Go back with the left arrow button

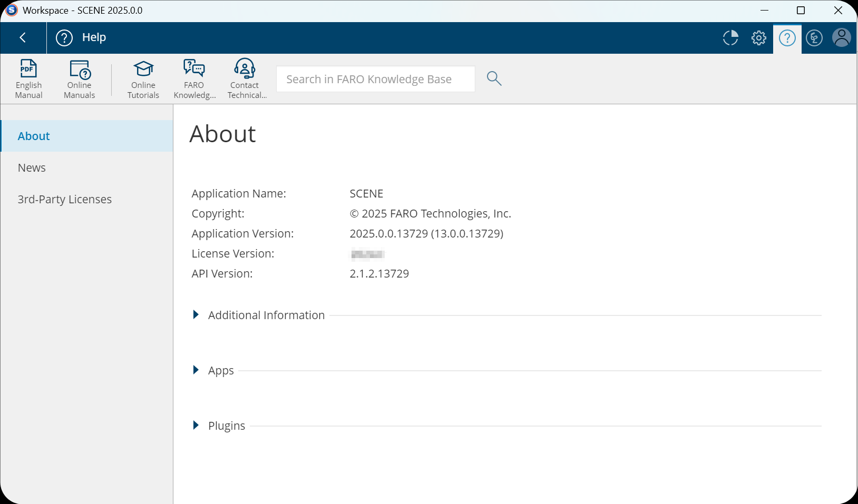click(x=23, y=37)
